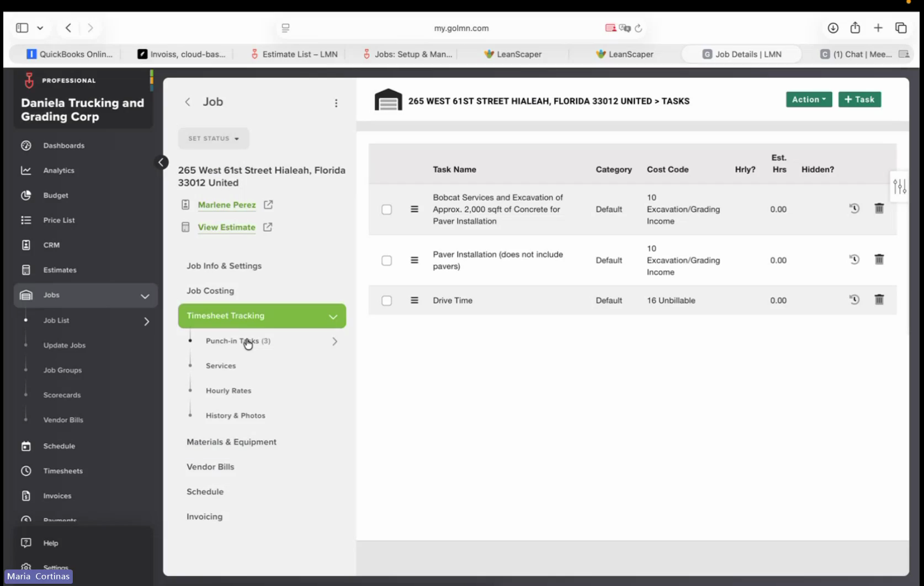Viewport: 924px width, 586px height.
Task: Open View Estimate external link icon
Action: (268, 227)
